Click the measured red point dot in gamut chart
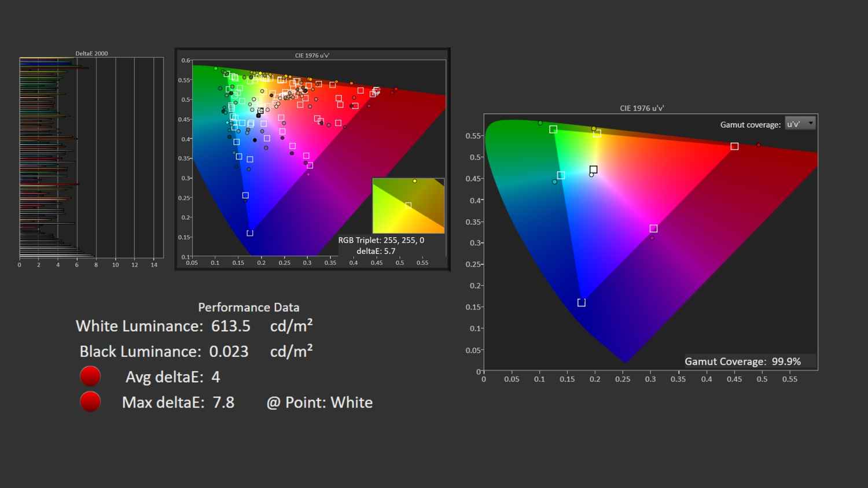This screenshot has height=488, width=868. tap(759, 145)
